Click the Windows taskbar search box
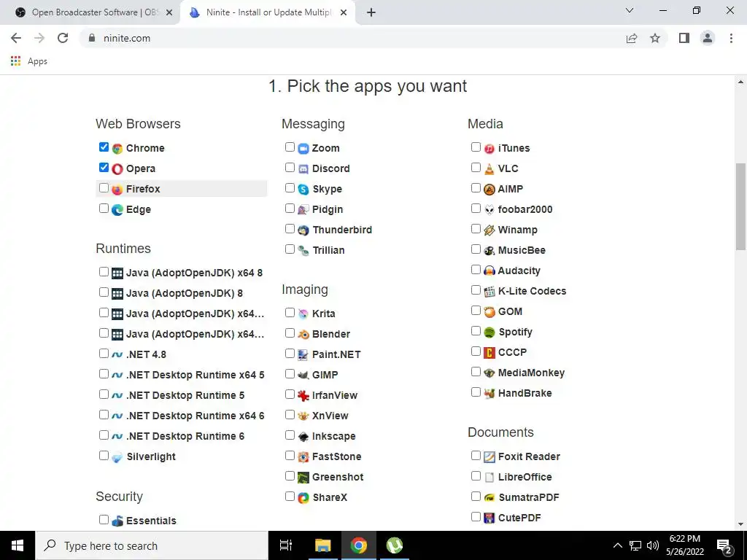Screen dimensions: 747x560 click(152, 545)
